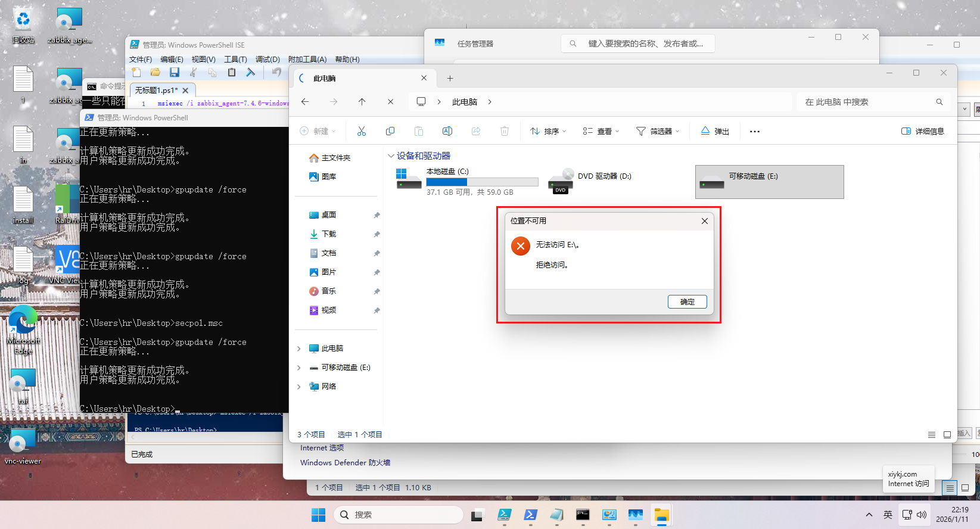Click the Share icon in Explorer toolbar
The width and height of the screenshot is (980, 529).
click(x=476, y=131)
